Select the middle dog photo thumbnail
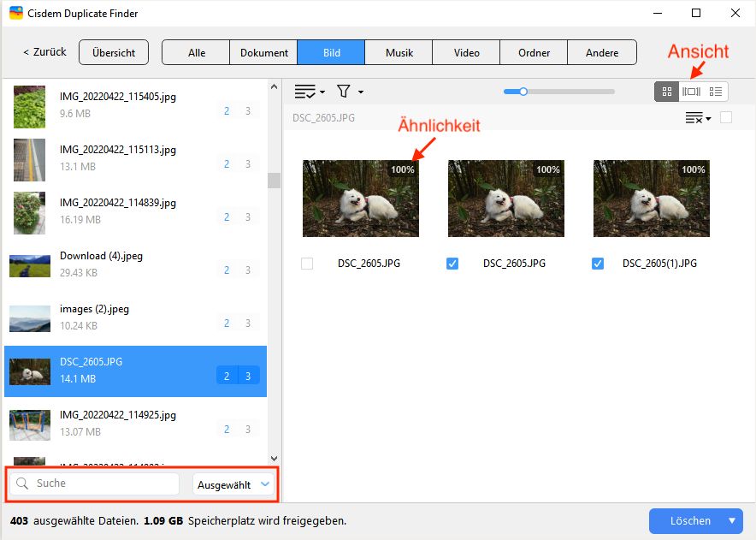This screenshot has height=540, width=756. pos(505,199)
